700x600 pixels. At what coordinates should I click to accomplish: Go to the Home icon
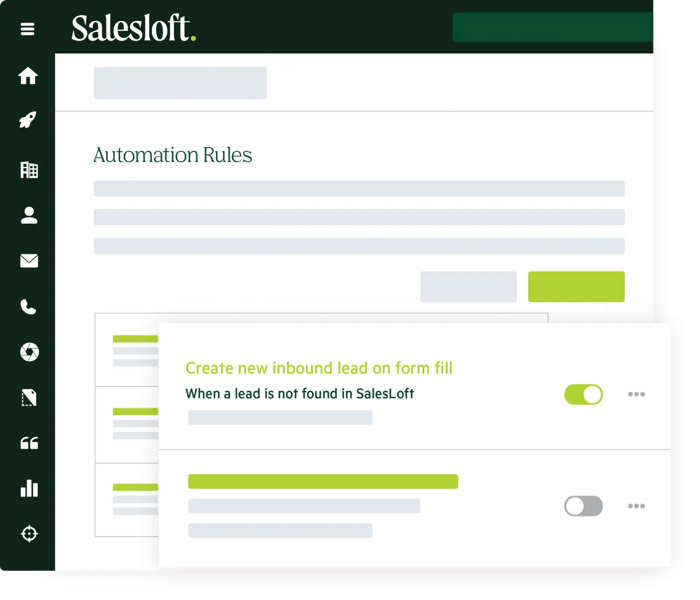coord(28,76)
